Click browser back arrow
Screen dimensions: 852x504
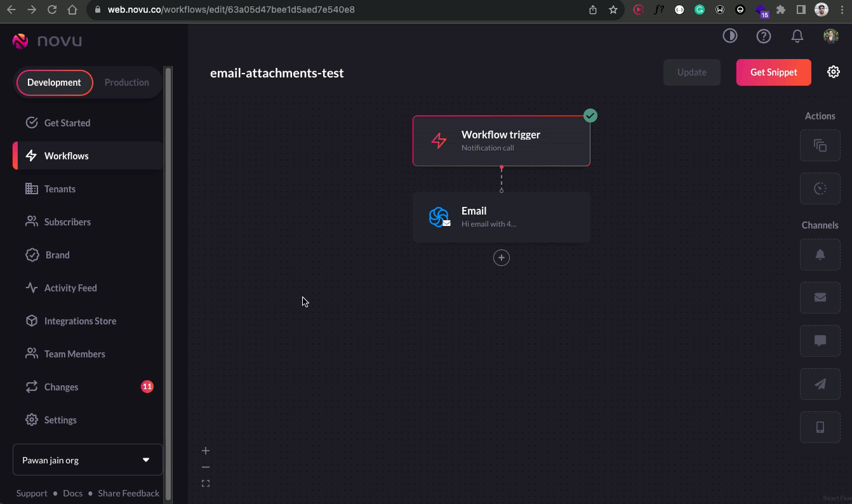(x=11, y=10)
